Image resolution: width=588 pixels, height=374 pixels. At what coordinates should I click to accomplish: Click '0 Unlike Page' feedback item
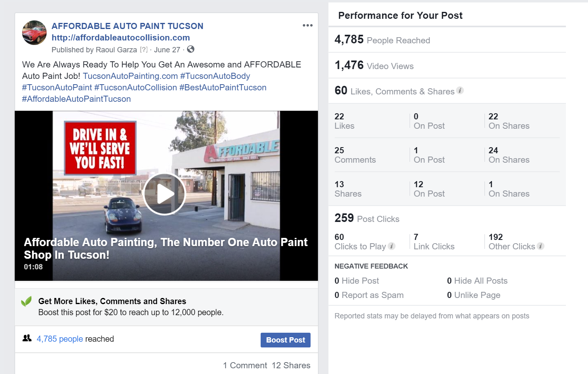tap(474, 295)
